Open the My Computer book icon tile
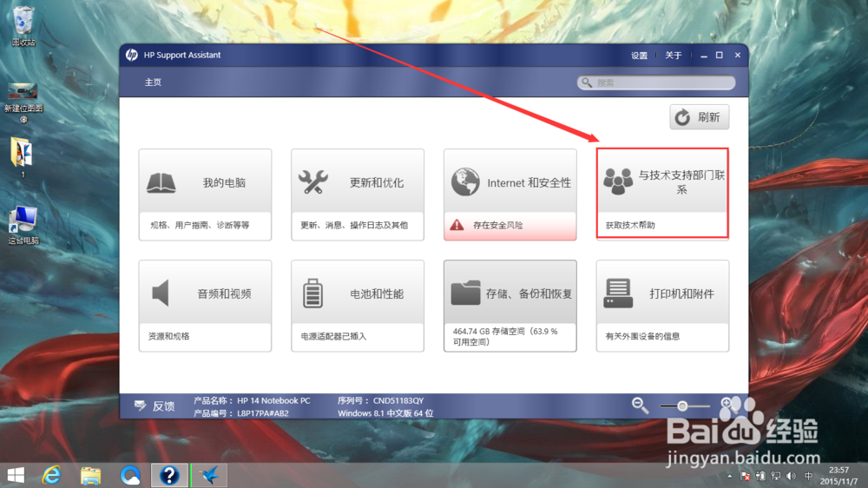The height and width of the screenshot is (488, 868). [x=161, y=183]
